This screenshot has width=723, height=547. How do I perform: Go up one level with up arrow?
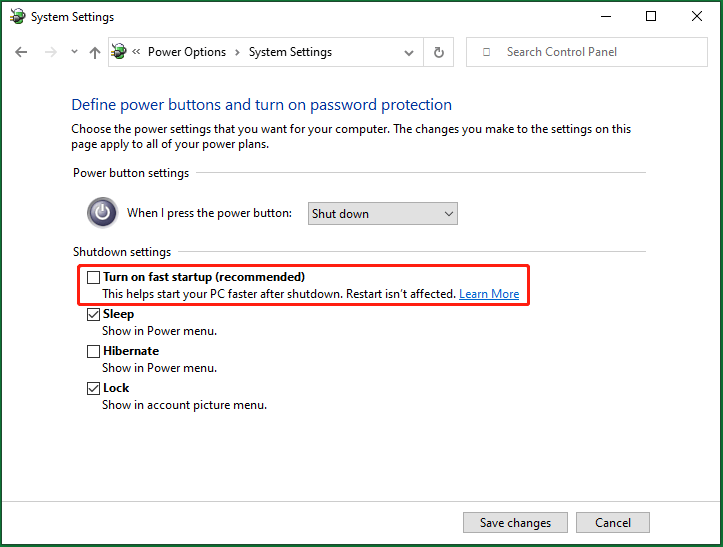pyautogui.click(x=95, y=53)
